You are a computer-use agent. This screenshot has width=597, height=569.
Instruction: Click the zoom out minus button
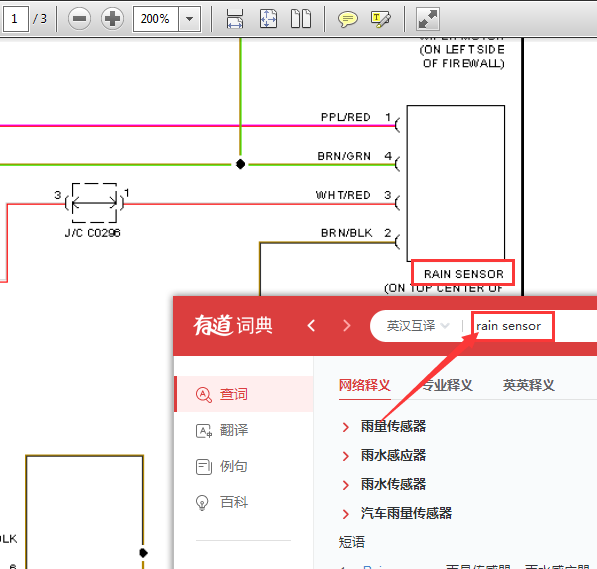(79, 19)
